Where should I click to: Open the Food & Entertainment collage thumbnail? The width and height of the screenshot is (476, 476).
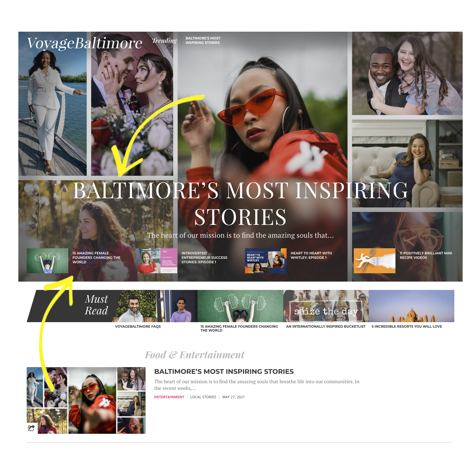[86, 400]
